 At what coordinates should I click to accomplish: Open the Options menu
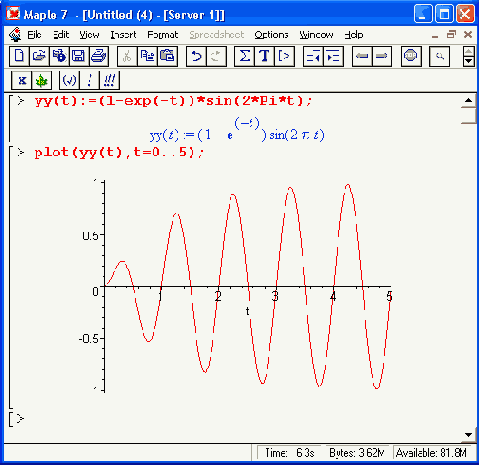271,35
